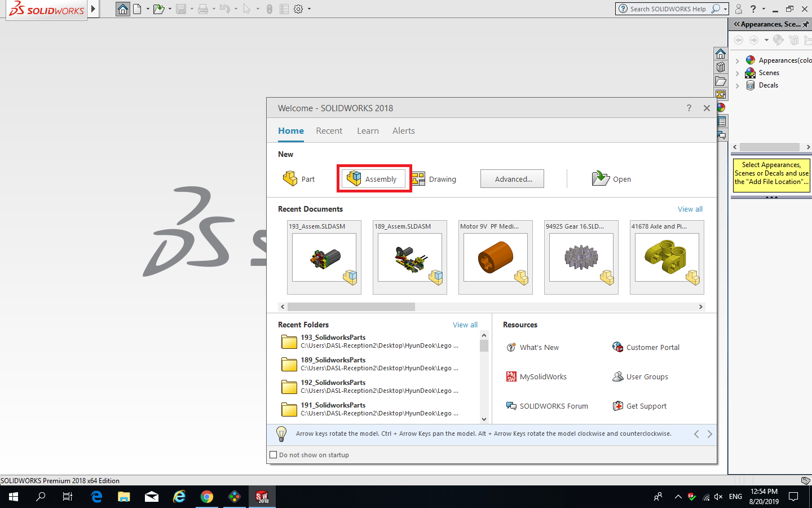Open SOLIDWORKS 2018 taskbar icon

[x=262, y=497]
